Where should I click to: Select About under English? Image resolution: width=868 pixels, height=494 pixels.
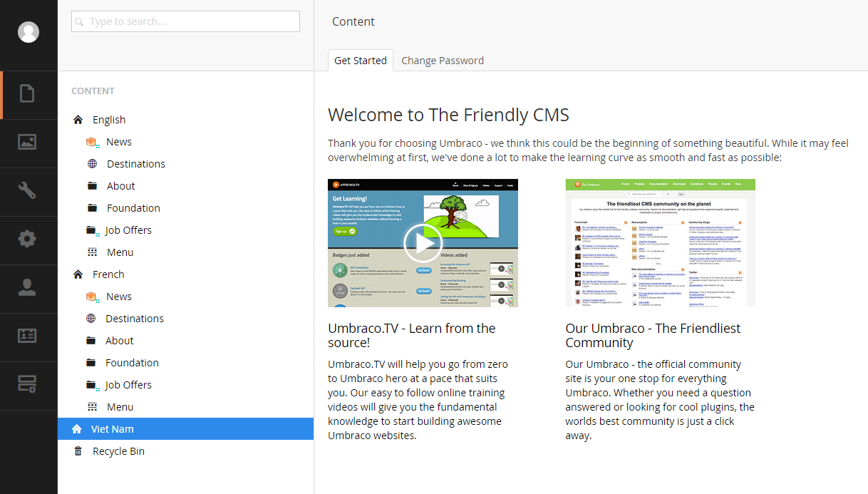121,186
